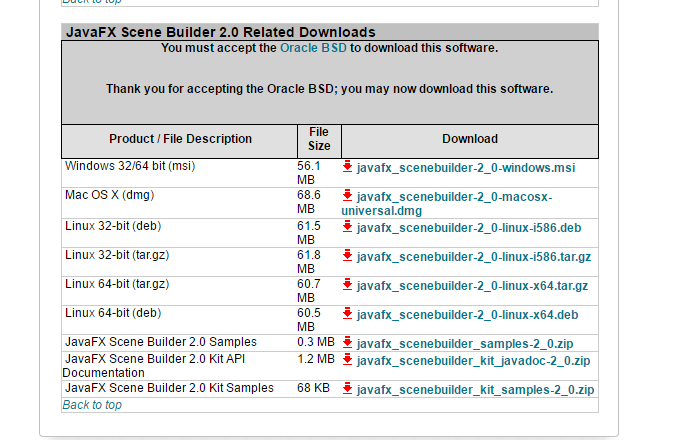688x440 pixels.
Task: Download javafx_scenebuilder-2_0-linux-x64.deb
Action: pyautogui.click(x=467, y=315)
